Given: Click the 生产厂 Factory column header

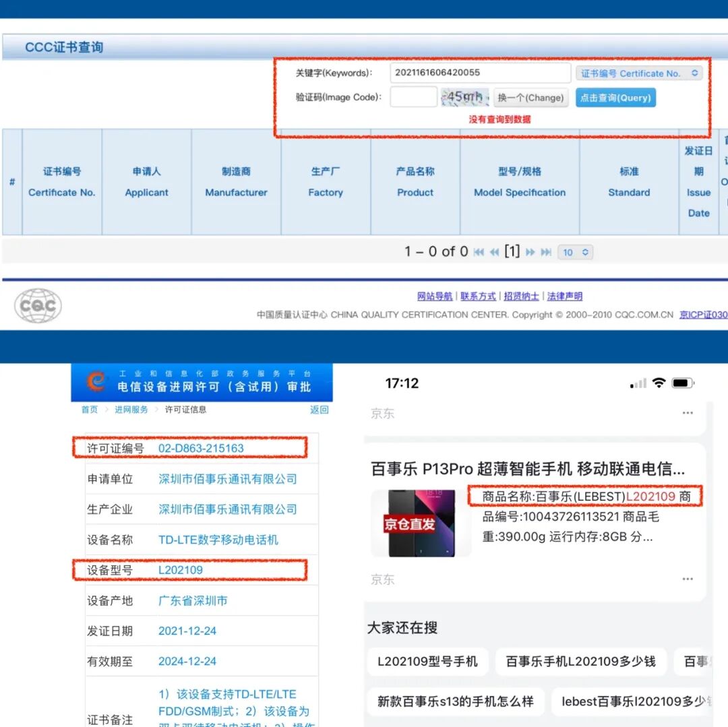Looking at the screenshot, I should [326, 182].
